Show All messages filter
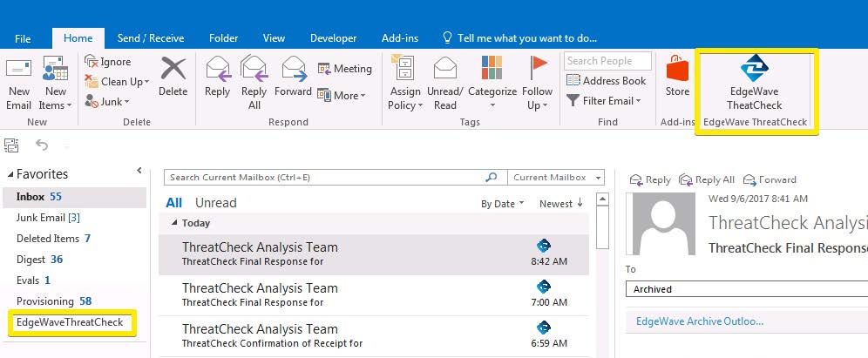 tap(173, 203)
